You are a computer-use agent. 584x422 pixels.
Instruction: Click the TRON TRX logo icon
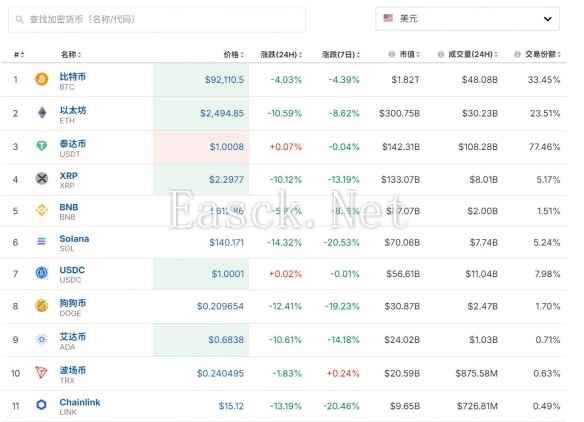coord(41,372)
